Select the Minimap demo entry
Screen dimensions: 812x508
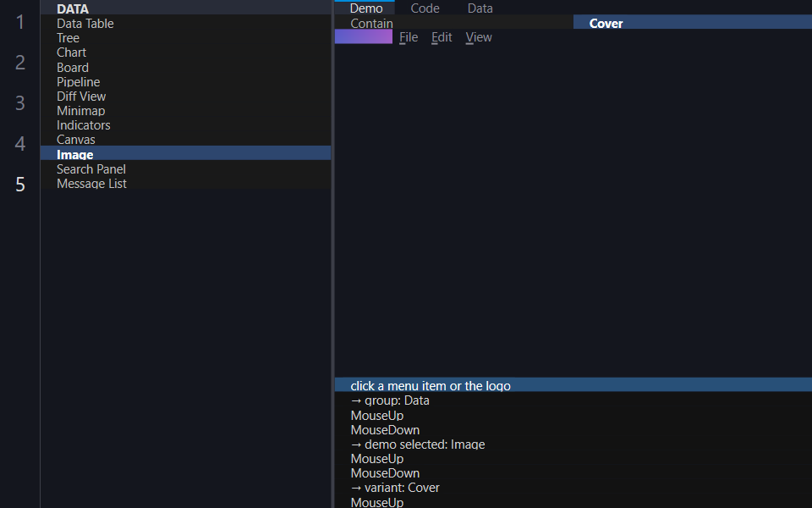185,110
